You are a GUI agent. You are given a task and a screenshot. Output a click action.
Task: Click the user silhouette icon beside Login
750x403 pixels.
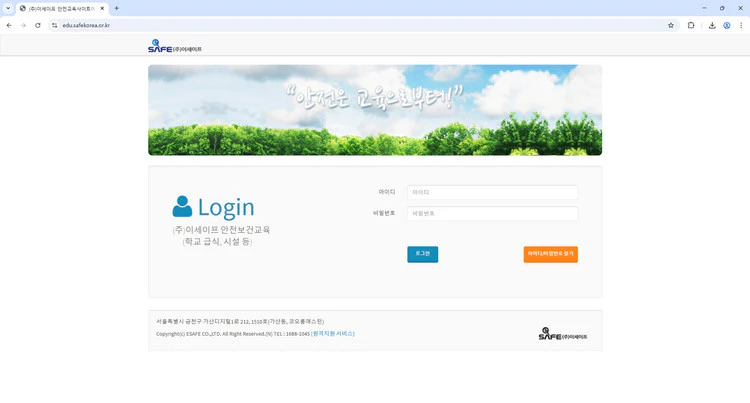coord(182,206)
